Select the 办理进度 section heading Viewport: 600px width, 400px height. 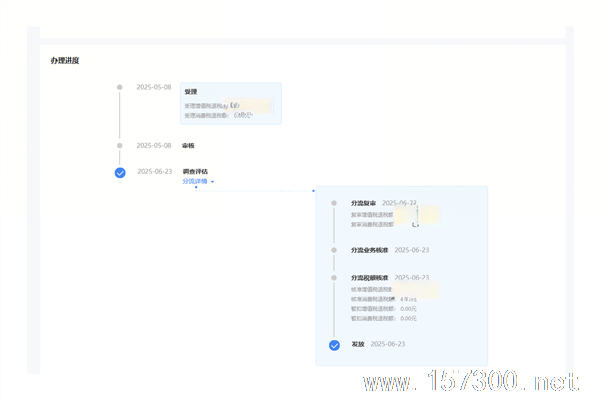(65, 60)
